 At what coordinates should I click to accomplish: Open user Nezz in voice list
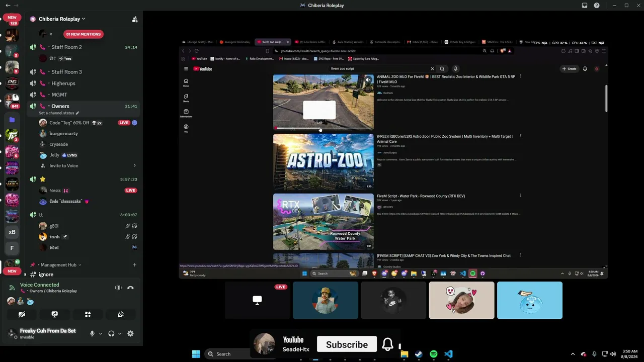(x=54, y=191)
